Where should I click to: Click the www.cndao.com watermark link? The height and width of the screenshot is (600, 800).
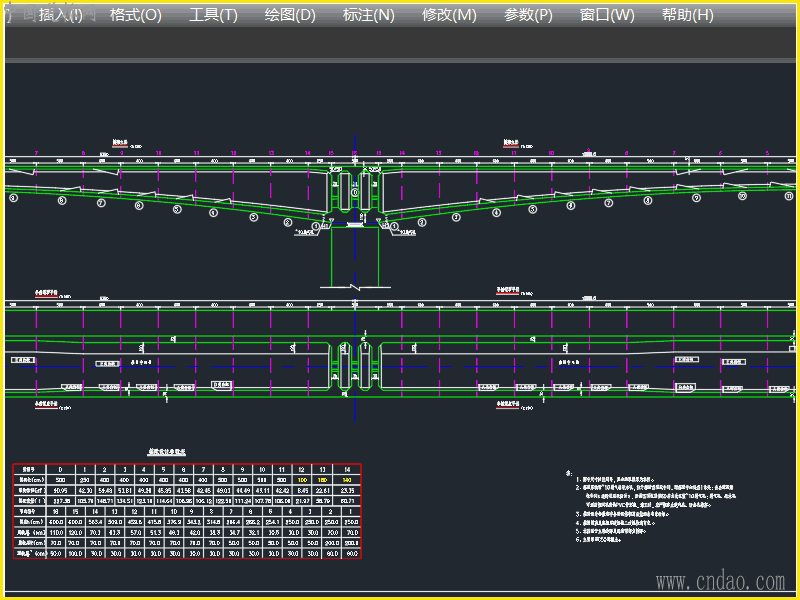click(x=720, y=581)
